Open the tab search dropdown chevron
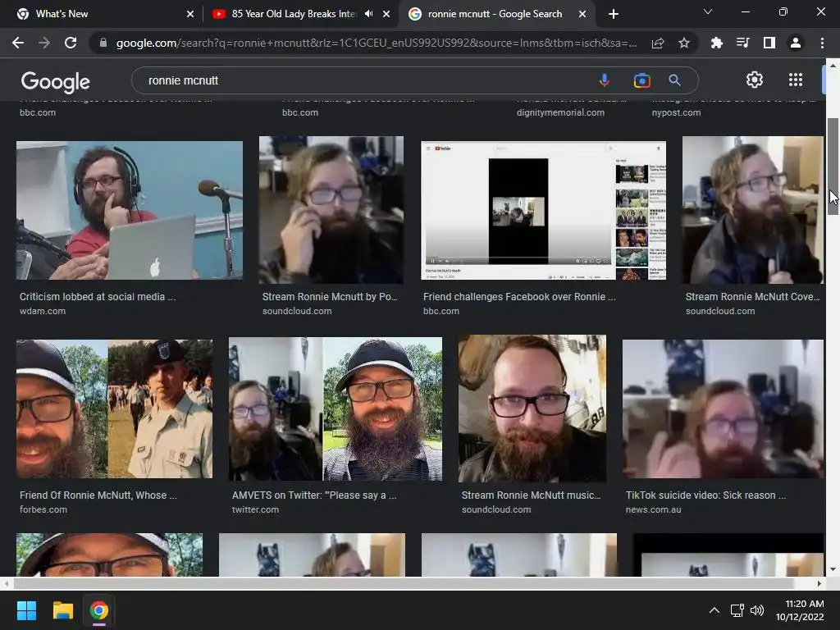Screen dimensions: 840x630 (708, 11)
